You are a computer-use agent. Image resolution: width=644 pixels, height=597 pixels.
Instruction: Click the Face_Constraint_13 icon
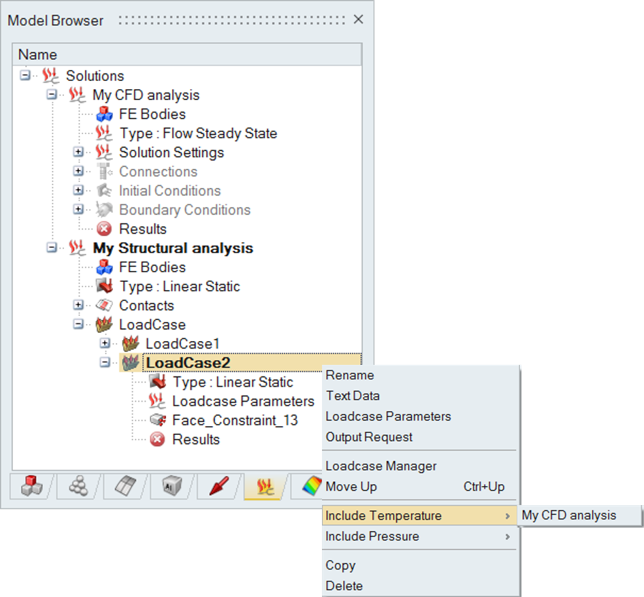(x=158, y=420)
